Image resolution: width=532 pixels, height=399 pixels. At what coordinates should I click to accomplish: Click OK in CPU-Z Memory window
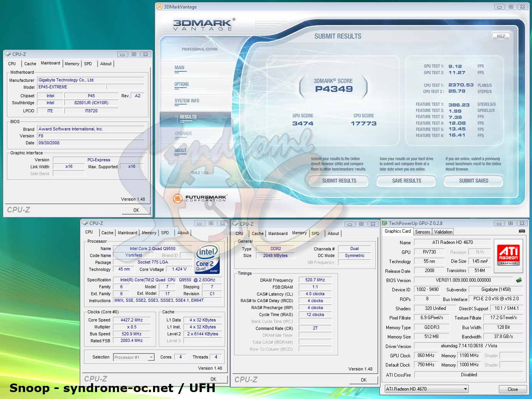(364, 380)
